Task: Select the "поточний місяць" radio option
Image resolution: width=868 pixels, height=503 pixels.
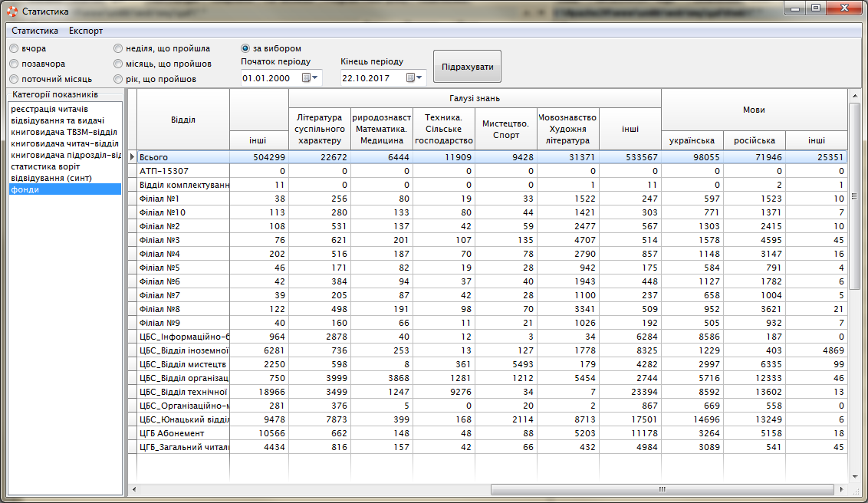Action: point(14,79)
